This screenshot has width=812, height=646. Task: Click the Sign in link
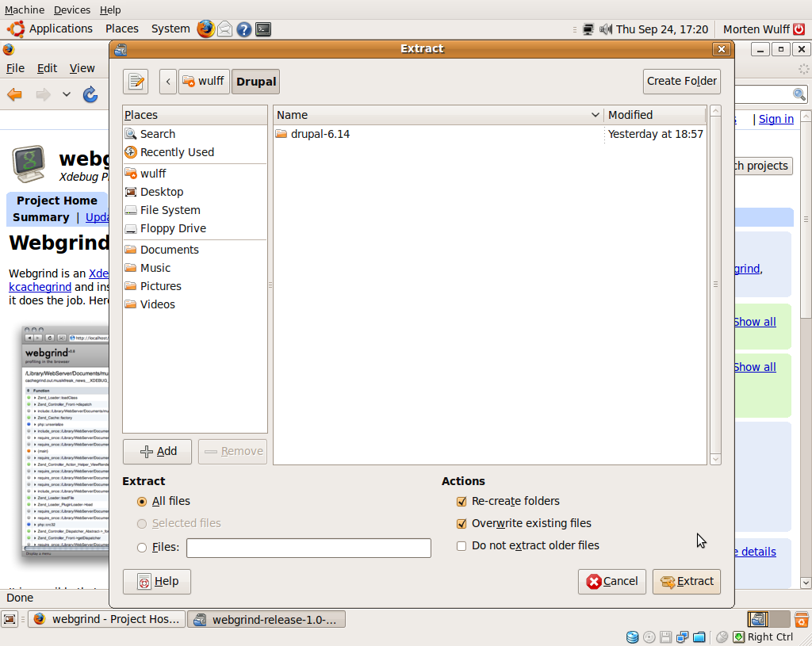click(776, 119)
